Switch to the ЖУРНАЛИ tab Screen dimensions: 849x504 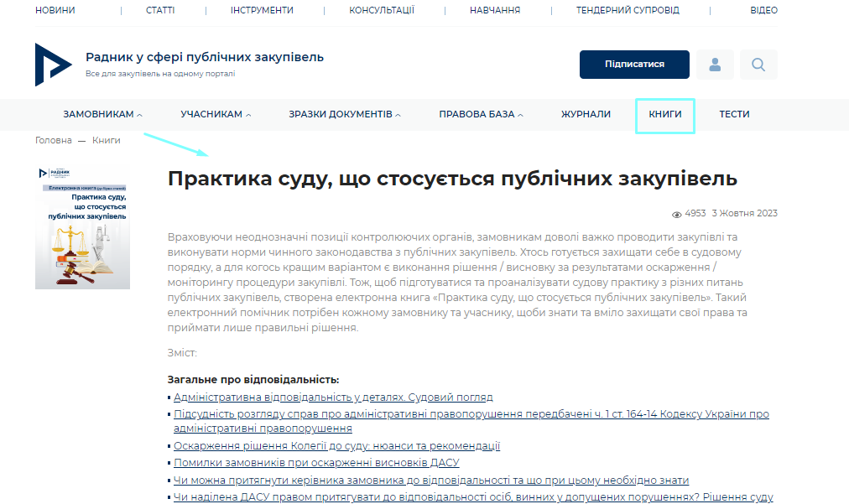click(x=585, y=114)
